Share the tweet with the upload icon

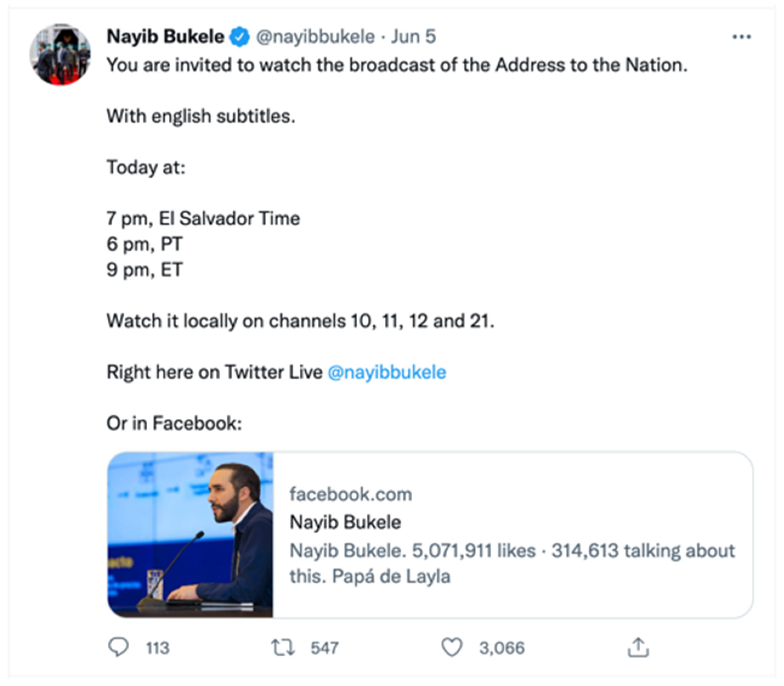[638, 647]
